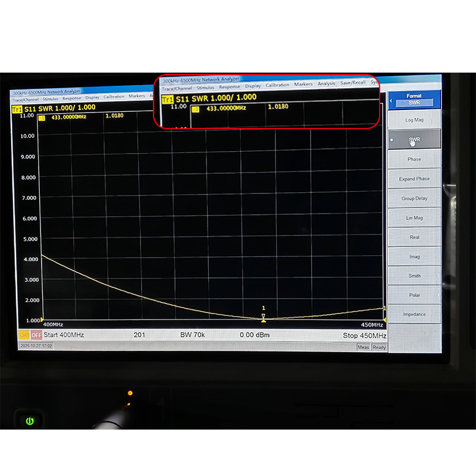Click the 10.00 y-axis label
Viewport: 476px width, 476px height.
pos(27,136)
